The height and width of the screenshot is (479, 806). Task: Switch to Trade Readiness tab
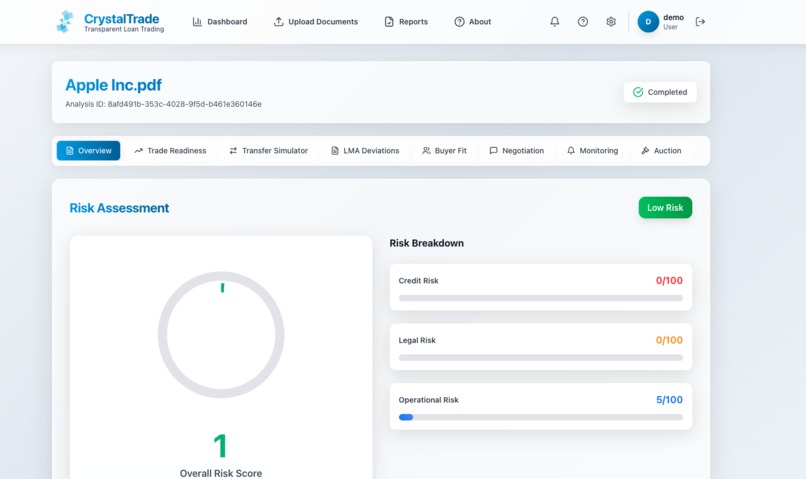pos(170,151)
